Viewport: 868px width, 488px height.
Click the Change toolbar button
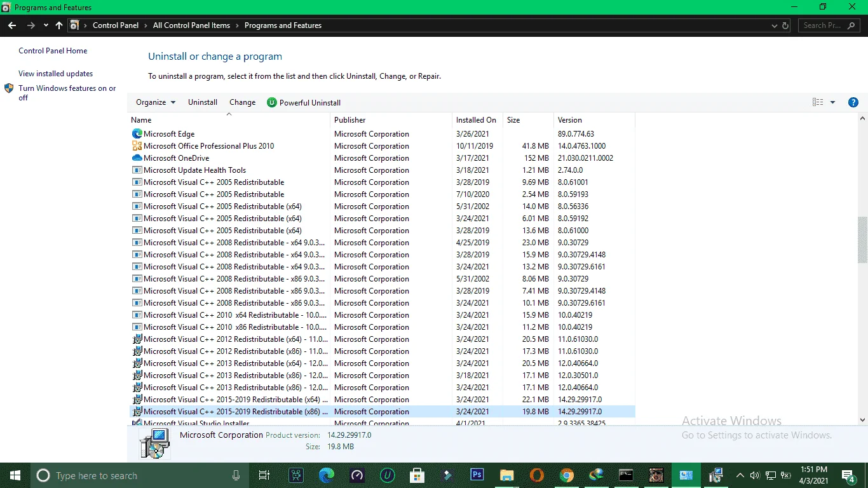click(x=242, y=102)
